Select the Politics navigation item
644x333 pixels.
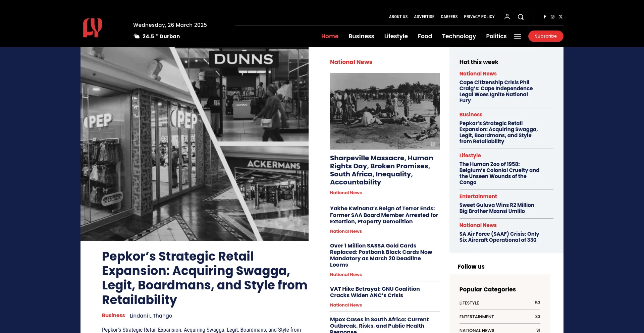(496, 36)
